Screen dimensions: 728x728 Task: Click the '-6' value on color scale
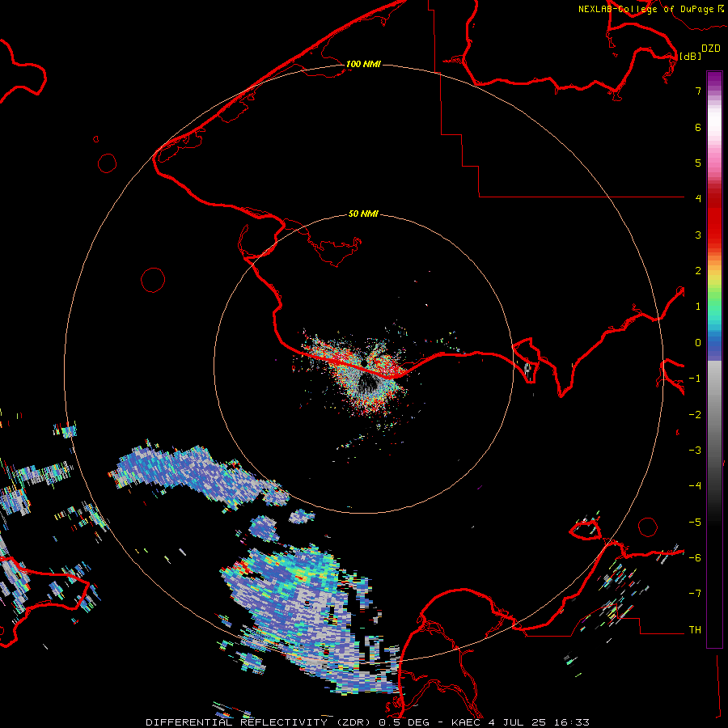(x=695, y=558)
